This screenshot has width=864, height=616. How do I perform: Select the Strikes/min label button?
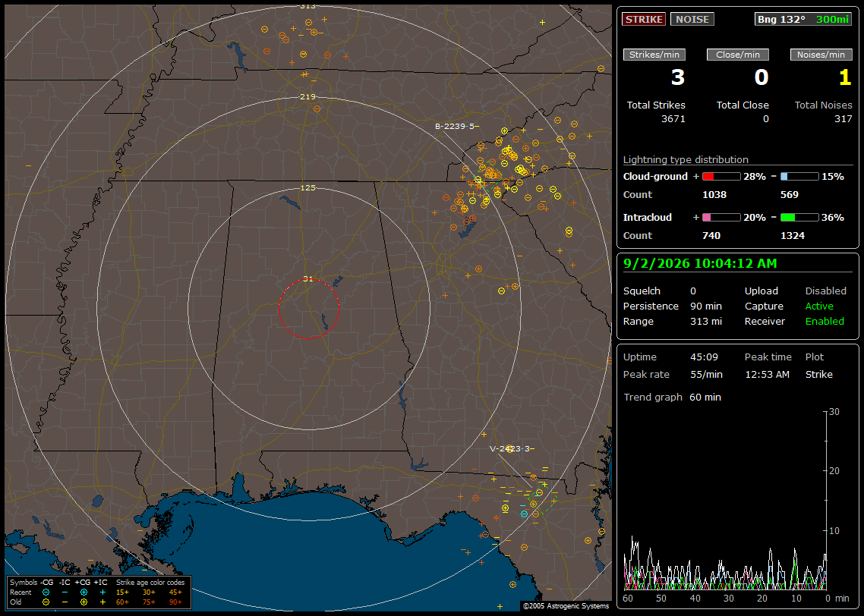coord(654,55)
